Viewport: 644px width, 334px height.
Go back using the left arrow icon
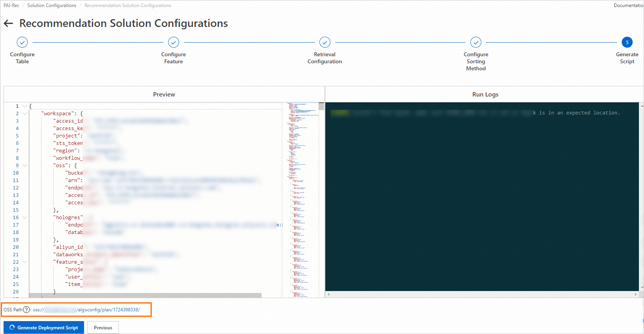pos(9,23)
